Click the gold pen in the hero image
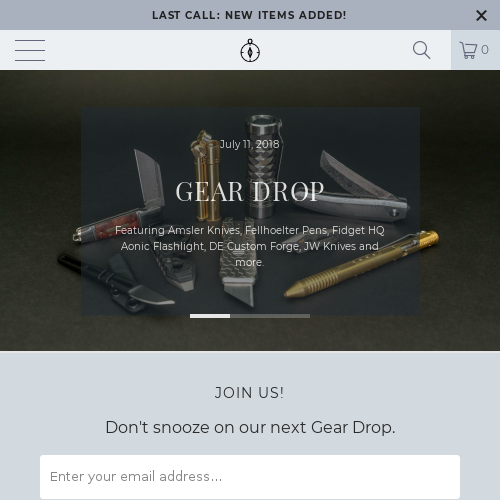 pos(361,263)
